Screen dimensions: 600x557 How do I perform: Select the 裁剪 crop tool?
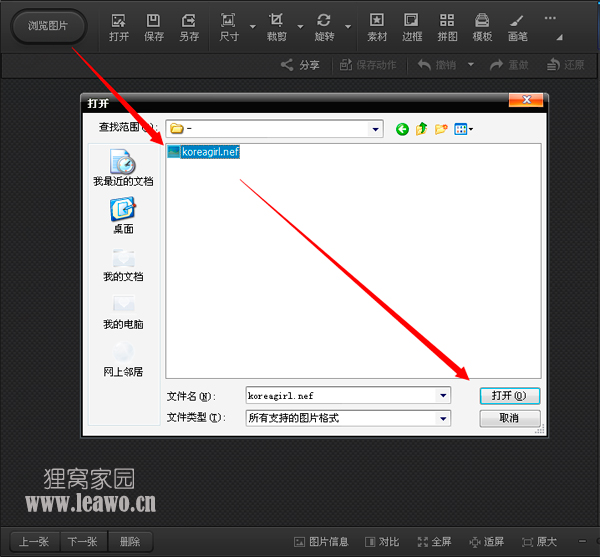click(276, 28)
